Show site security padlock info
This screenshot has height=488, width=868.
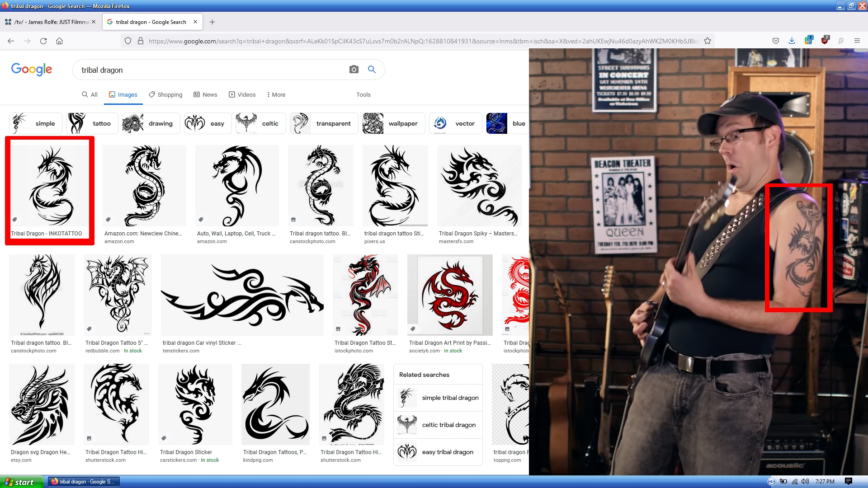point(141,41)
